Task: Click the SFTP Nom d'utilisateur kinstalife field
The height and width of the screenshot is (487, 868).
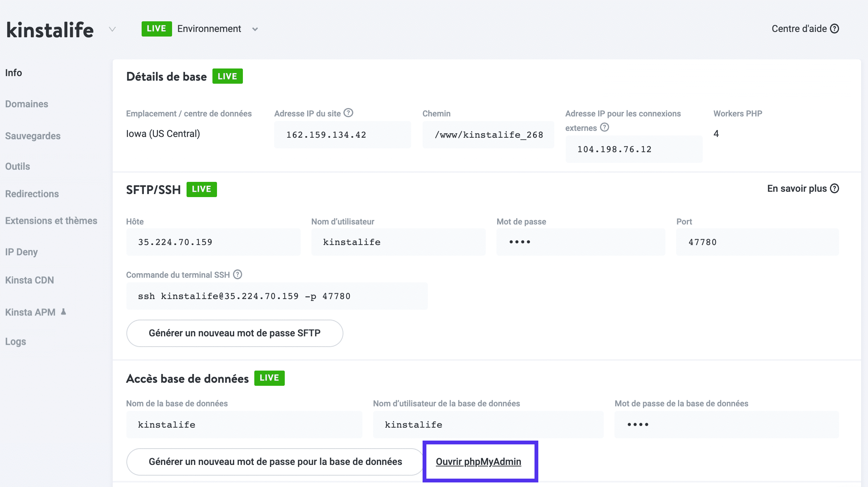Action: click(x=398, y=242)
